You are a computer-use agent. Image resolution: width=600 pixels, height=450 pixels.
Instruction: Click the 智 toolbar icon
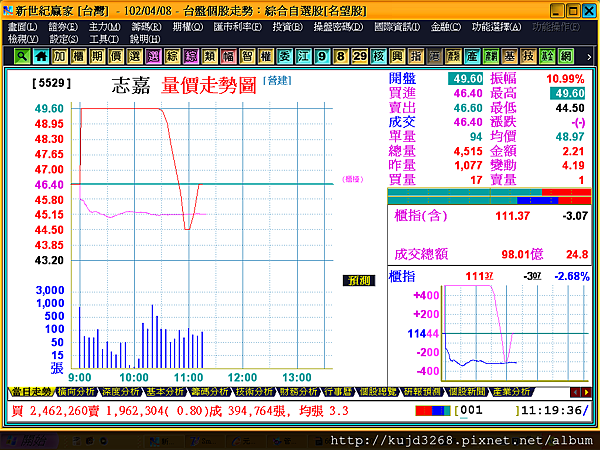[247, 56]
